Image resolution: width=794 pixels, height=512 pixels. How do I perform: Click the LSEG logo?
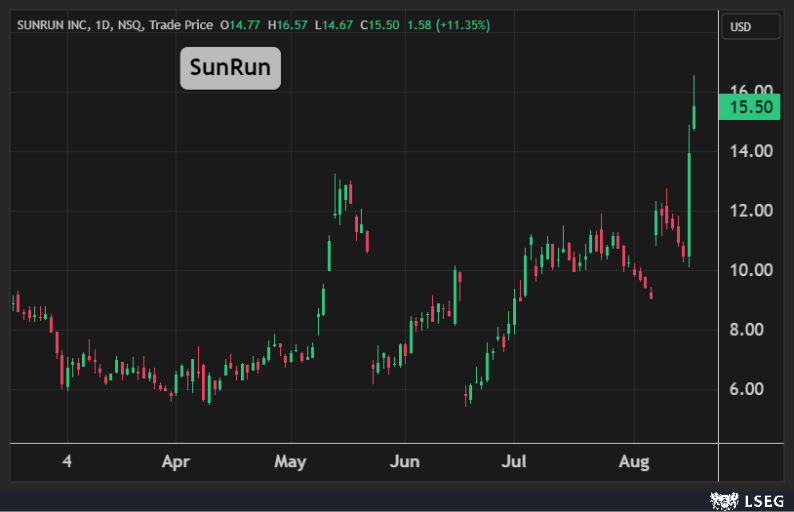747,501
